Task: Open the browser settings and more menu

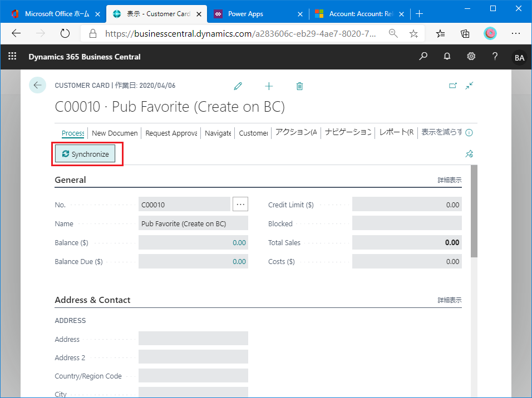Action: tap(516, 33)
